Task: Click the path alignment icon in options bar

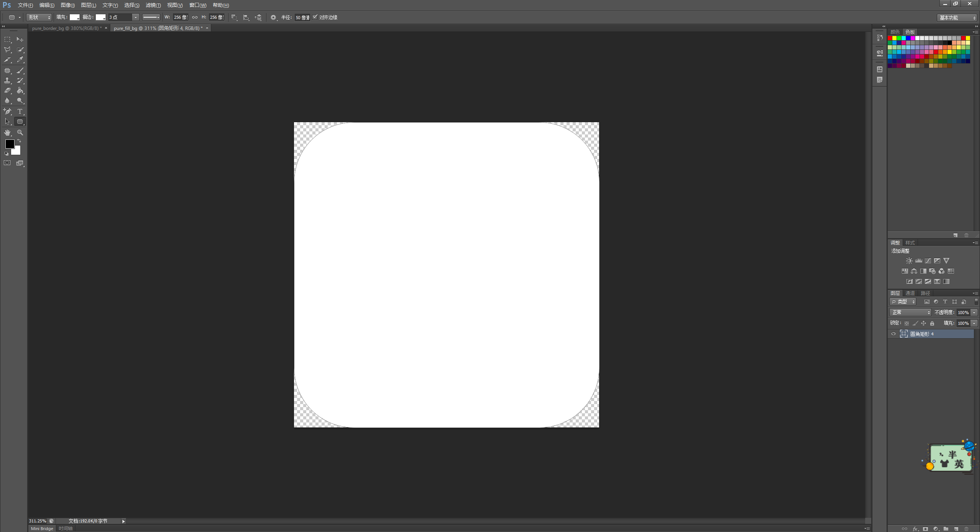Action: [246, 17]
